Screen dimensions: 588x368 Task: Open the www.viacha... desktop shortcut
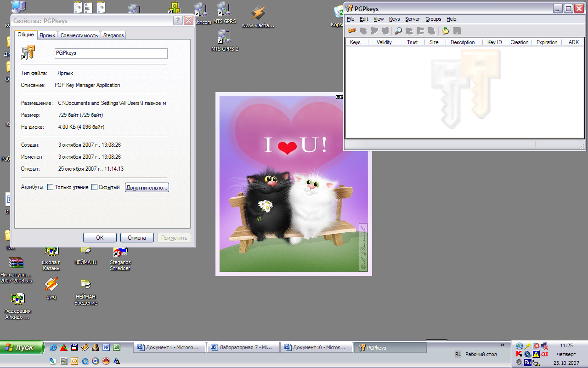[x=258, y=17]
